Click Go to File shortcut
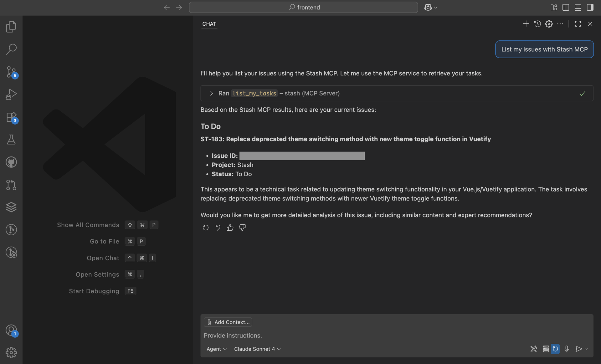601x364 pixels. (118, 241)
